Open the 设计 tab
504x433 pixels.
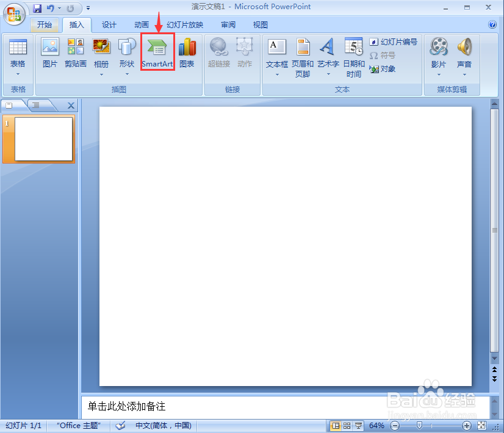pyautogui.click(x=109, y=25)
